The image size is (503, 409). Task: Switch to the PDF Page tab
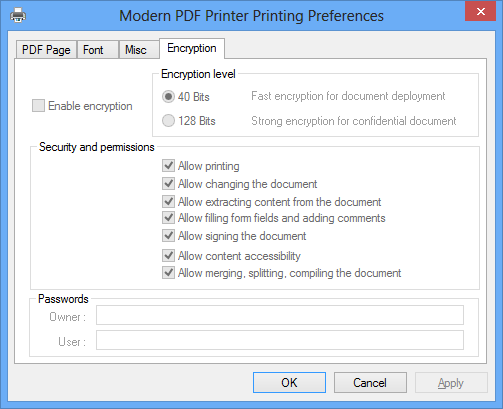click(x=46, y=50)
